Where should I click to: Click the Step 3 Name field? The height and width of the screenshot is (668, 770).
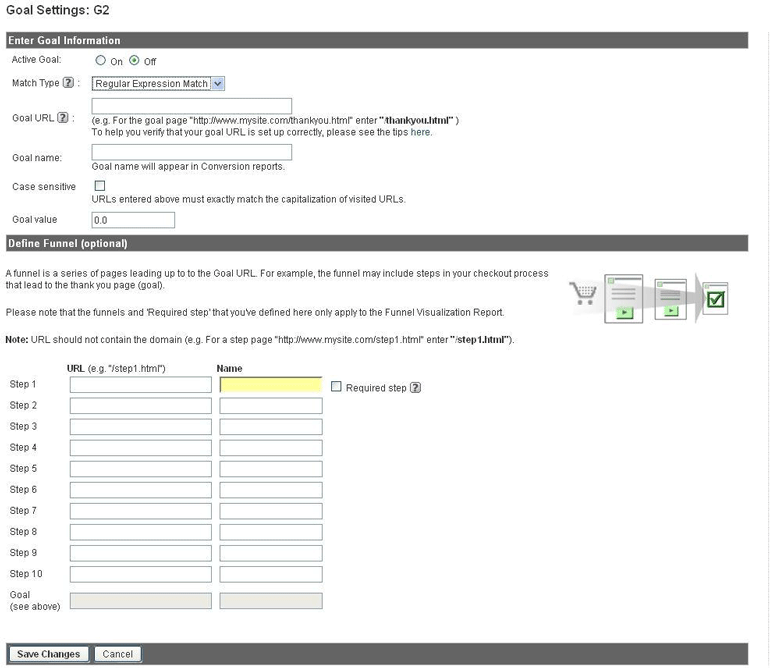tap(271, 427)
